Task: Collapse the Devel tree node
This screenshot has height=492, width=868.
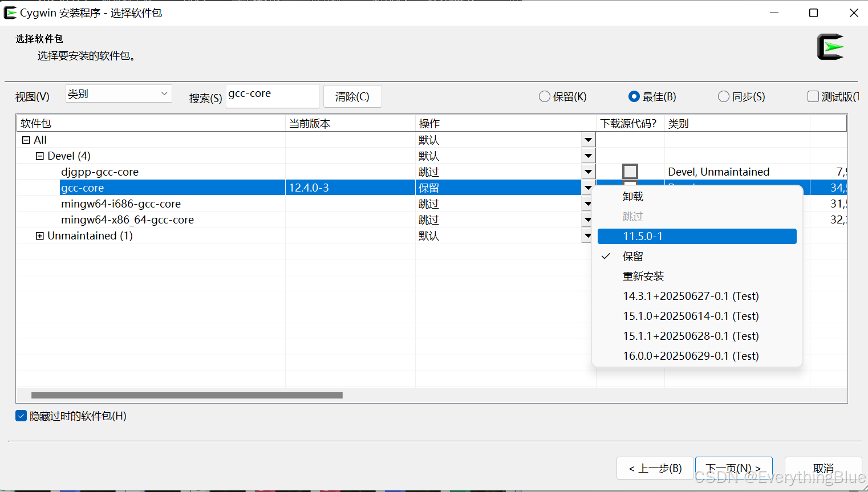Action: (x=39, y=156)
